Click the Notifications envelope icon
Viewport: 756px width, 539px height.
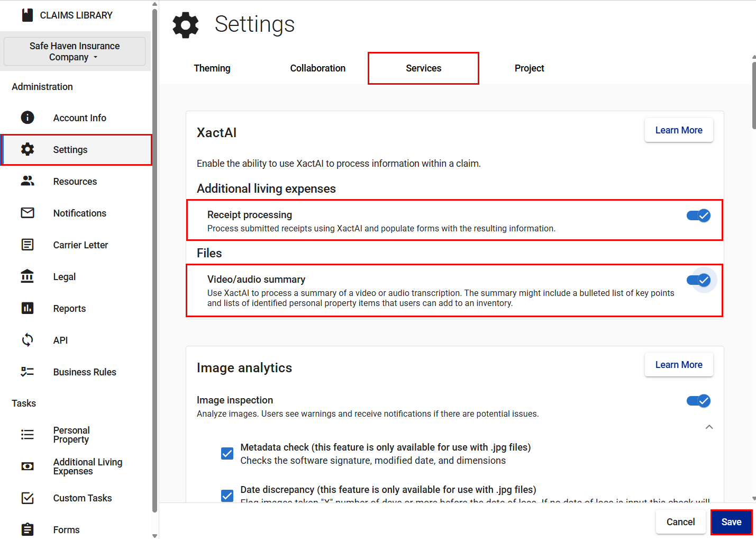point(28,213)
